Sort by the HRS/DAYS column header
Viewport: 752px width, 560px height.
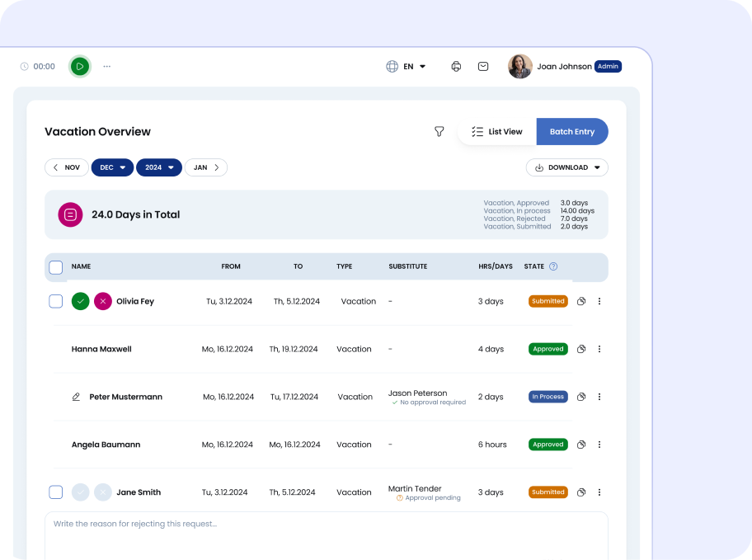[496, 266]
